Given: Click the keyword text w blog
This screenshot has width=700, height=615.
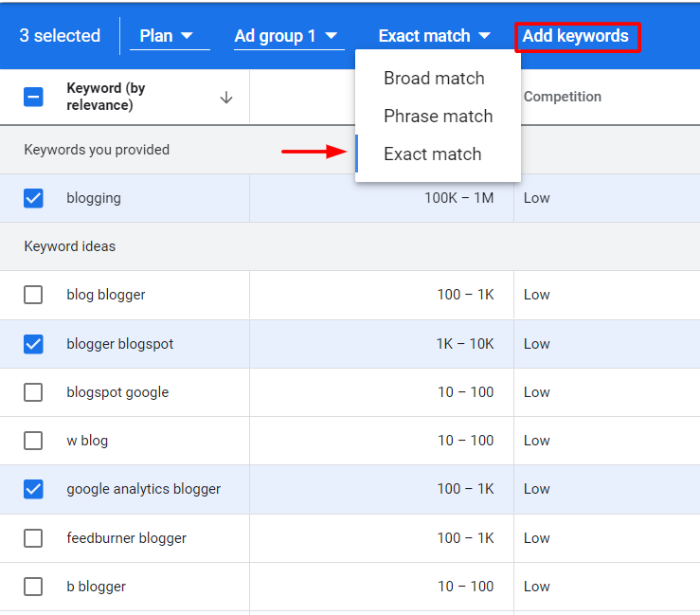Looking at the screenshot, I should click(87, 441).
